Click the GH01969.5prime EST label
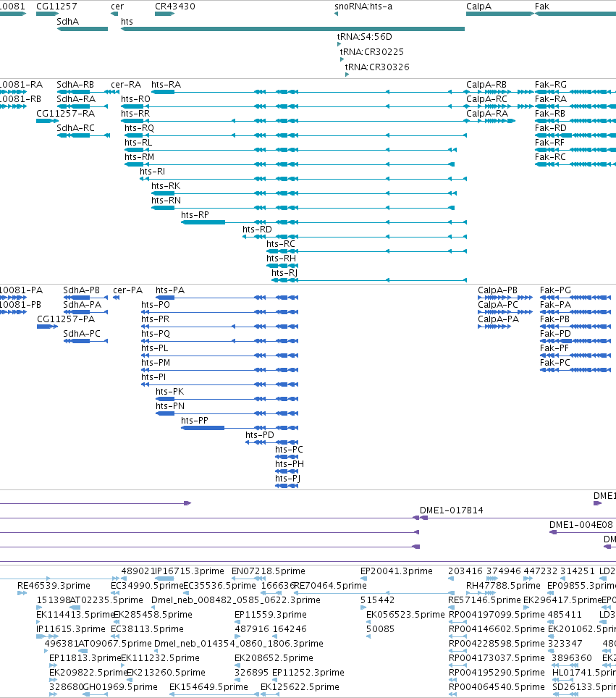Viewport: 616px width, 698px height. pyautogui.click(x=120, y=686)
